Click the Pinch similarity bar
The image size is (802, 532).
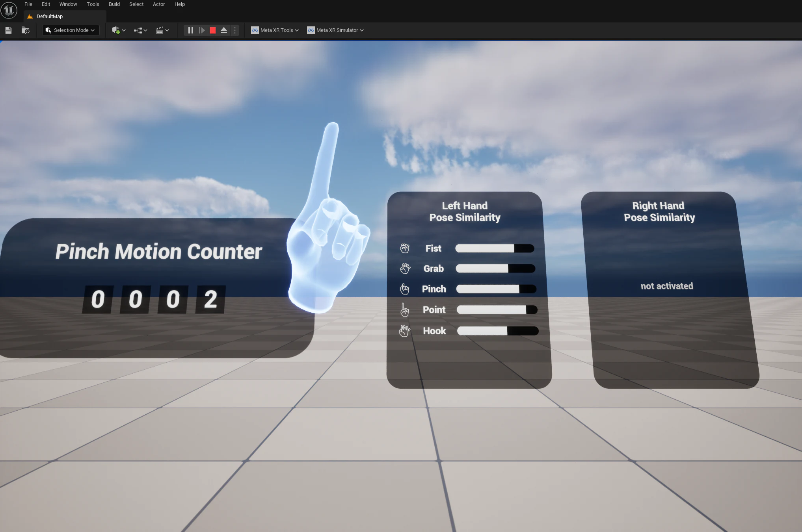click(496, 289)
